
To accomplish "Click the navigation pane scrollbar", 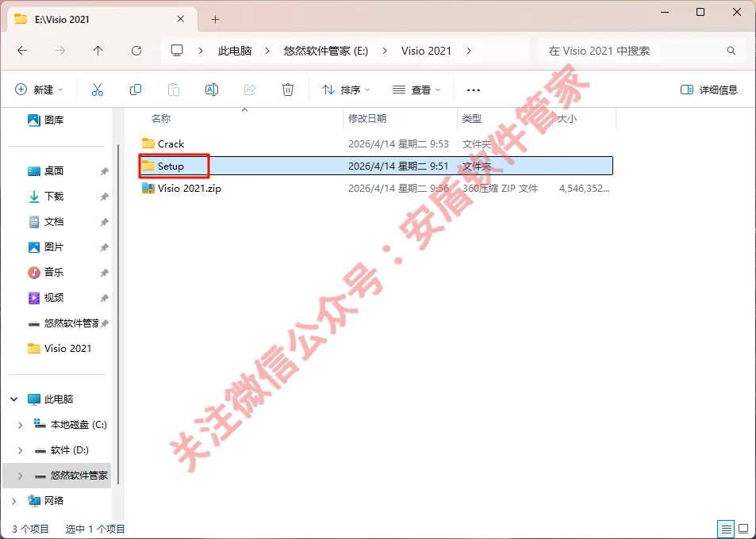I will click(118, 313).
